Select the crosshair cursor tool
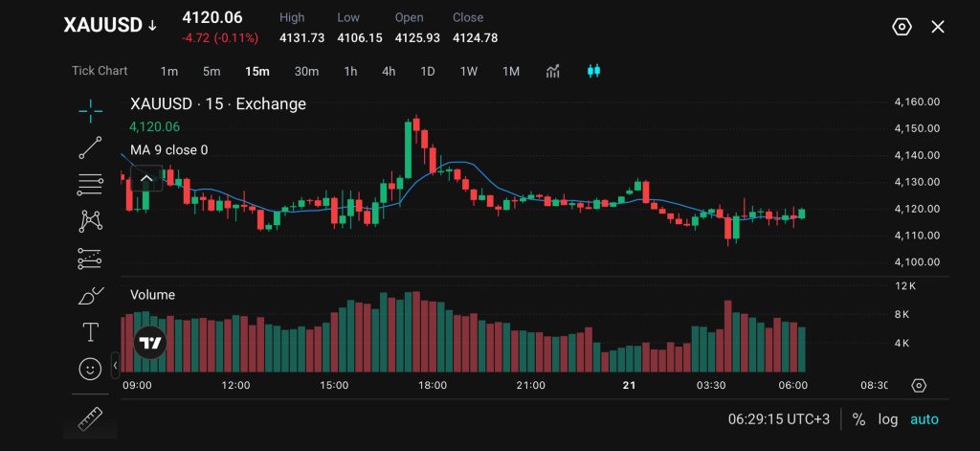This screenshot has height=451, width=980. [91, 111]
